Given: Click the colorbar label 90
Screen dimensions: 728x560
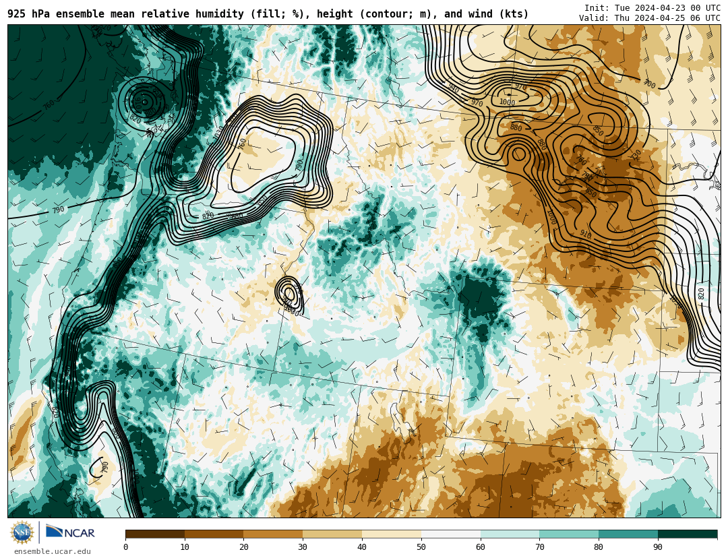Looking at the screenshot, I should point(658,547).
